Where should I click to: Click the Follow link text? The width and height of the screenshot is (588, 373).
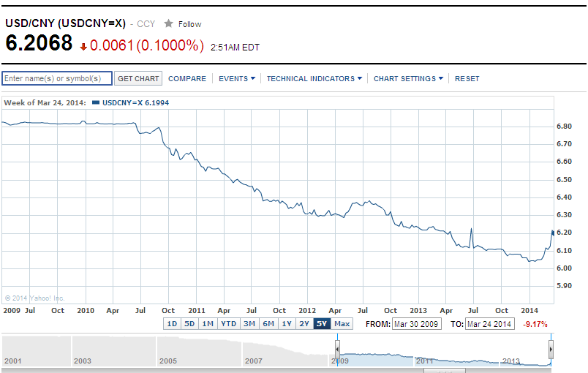click(x=189, y=24)
